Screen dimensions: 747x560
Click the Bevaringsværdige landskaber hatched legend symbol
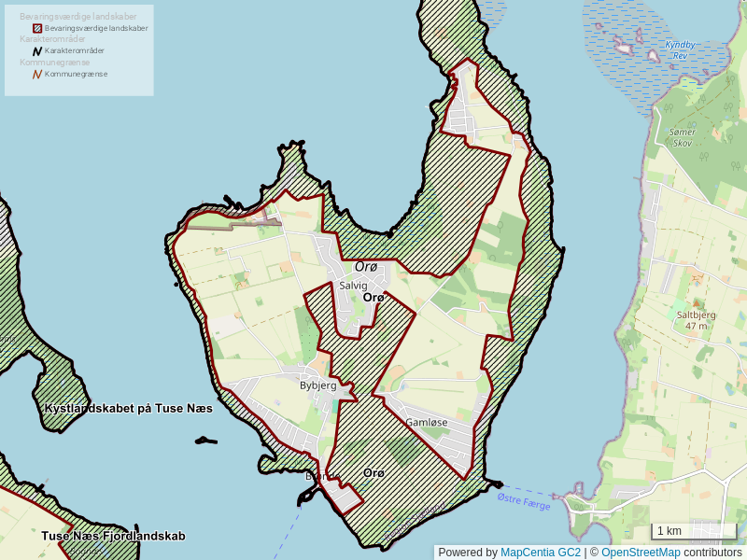(37, 28)
